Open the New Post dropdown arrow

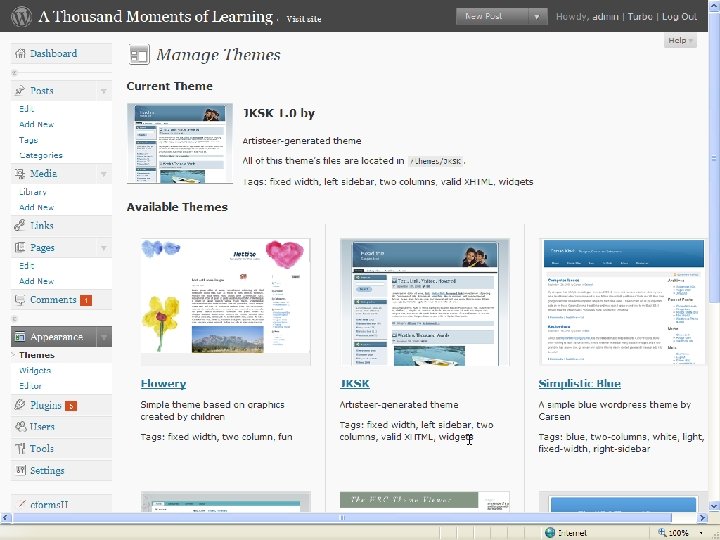point(537,17)
